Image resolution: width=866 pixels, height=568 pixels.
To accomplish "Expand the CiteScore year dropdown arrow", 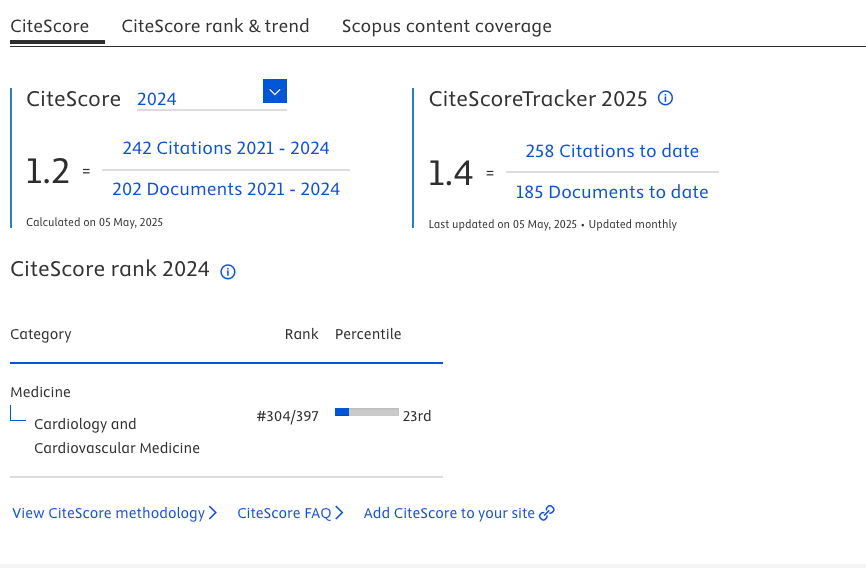I will [x=275, y=91].
